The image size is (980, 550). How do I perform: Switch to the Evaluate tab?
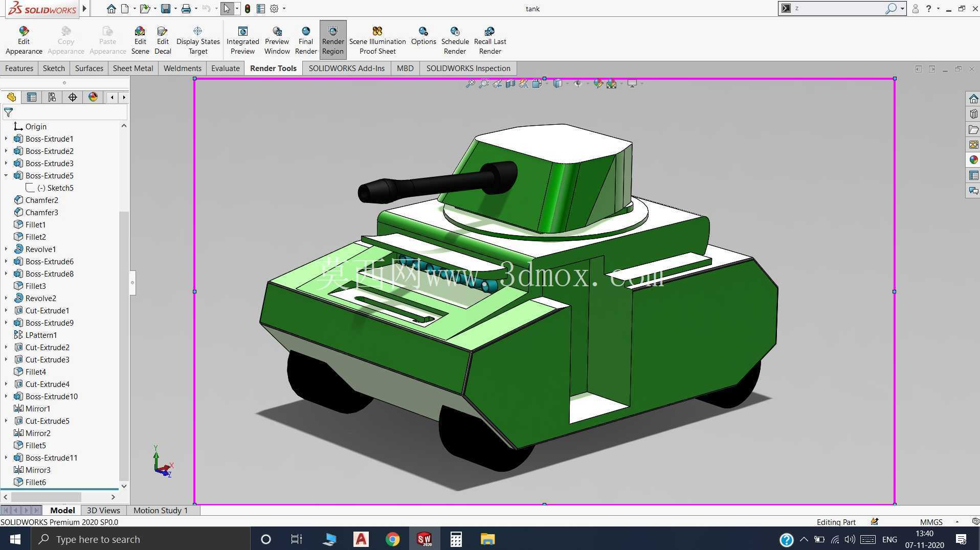pyautogui.click(x=225, y=68)
